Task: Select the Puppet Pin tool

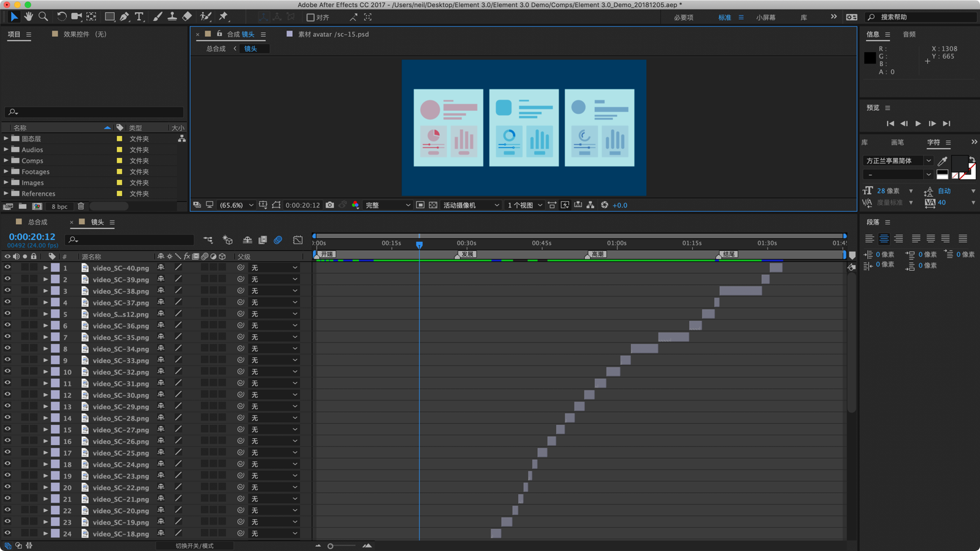Action: 224,17
